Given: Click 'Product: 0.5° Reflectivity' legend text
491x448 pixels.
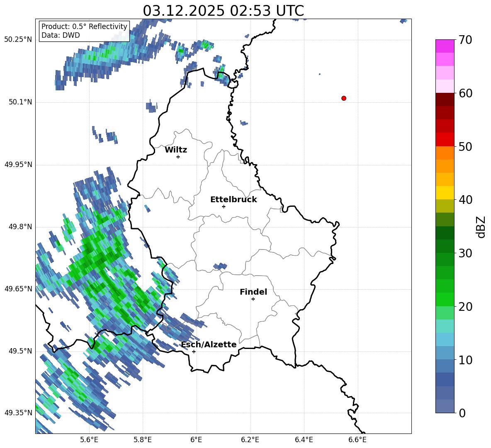Looking at the screenshot, I should pyautogui.click(x=84, y=27).
